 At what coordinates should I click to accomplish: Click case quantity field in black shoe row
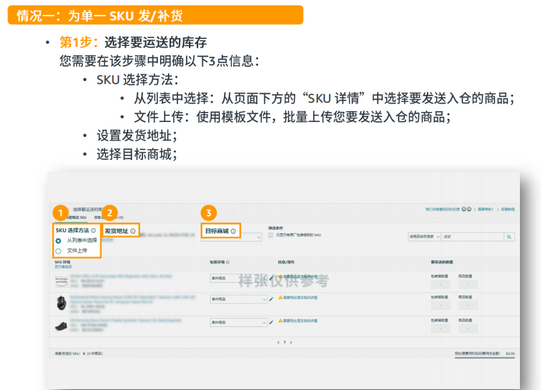coord(441,329)
